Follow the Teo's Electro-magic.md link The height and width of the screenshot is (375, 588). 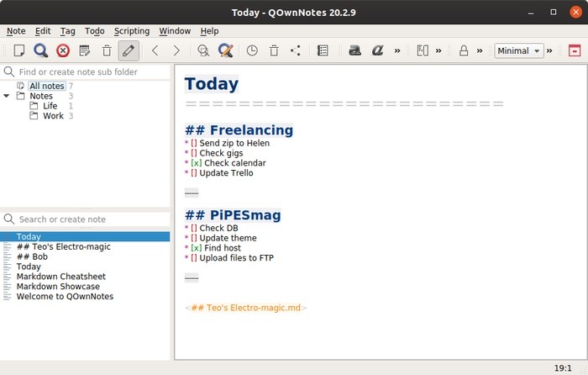coord(246,308)
